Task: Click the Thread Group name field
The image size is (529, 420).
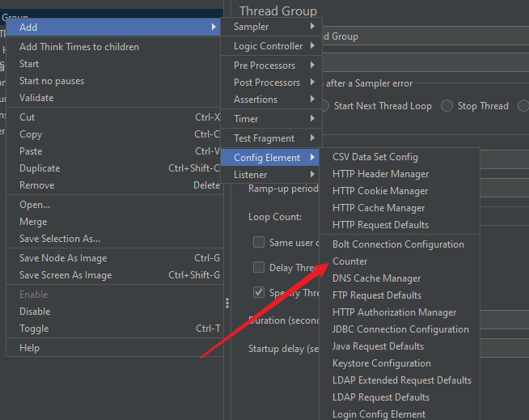Action: [421, 36]
